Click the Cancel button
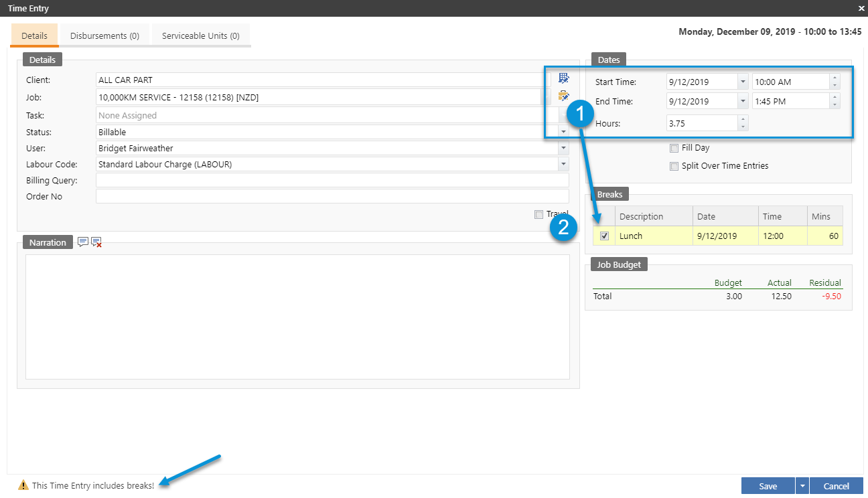The width and height of the screenshot is (868, 498). tap(837, 486)
